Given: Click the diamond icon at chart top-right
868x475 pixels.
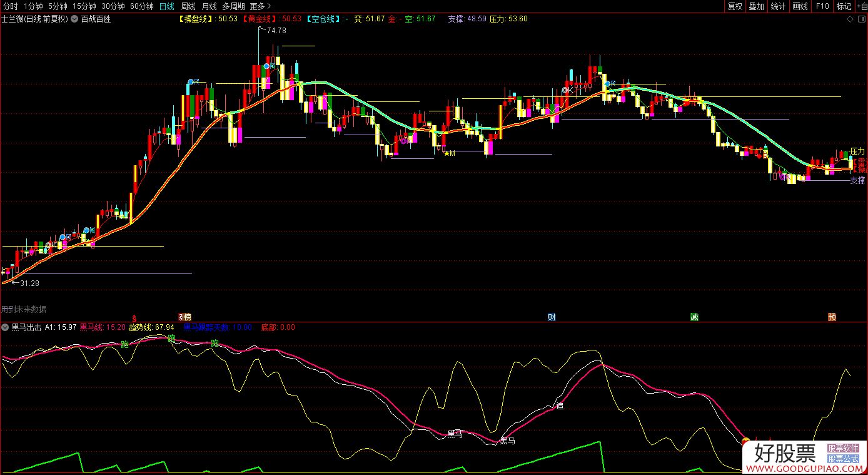Looking at the screenshot, I should [x=850, y=19].
